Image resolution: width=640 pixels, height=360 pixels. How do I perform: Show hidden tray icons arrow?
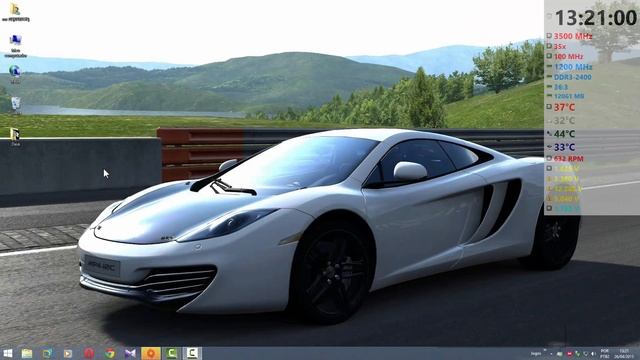[x=551, y=354]
